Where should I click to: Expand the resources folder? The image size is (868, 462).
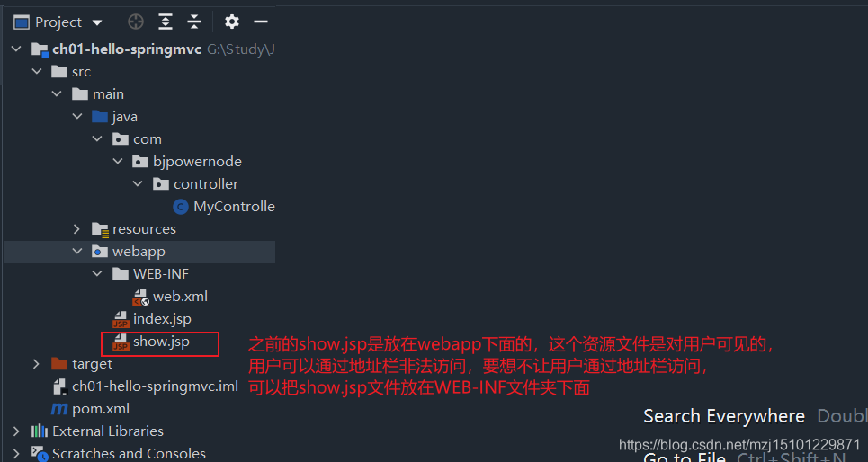click(77, 229)
